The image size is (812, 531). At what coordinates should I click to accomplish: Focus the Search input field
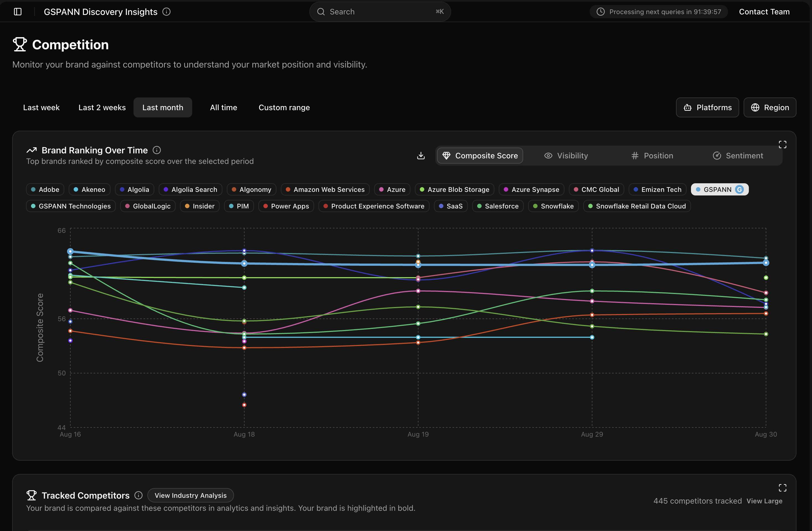pyautogui.click(x=380, y=12)
